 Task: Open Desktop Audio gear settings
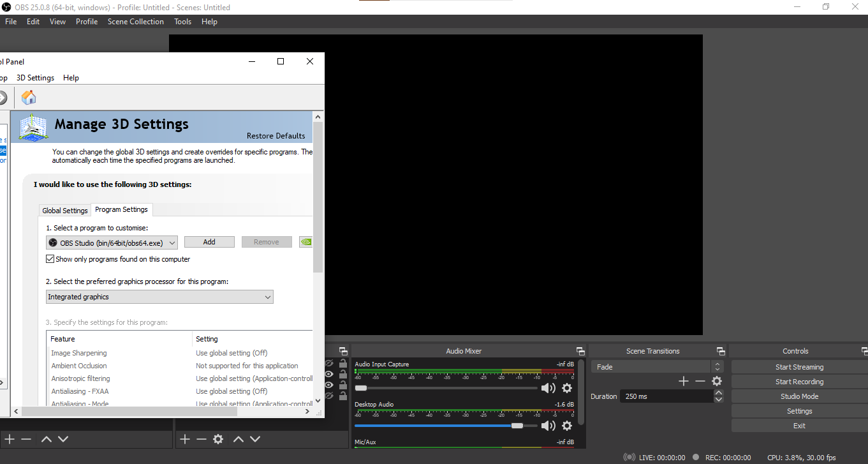566,425
